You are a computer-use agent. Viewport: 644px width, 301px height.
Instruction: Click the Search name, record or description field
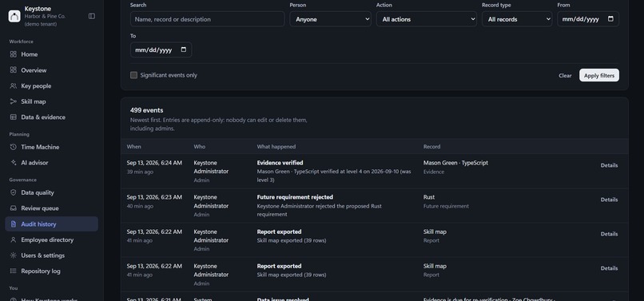pos(208,19)
